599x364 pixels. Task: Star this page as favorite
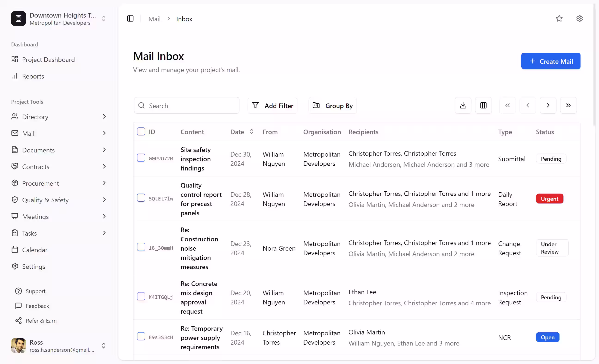[x=559, y=18]
